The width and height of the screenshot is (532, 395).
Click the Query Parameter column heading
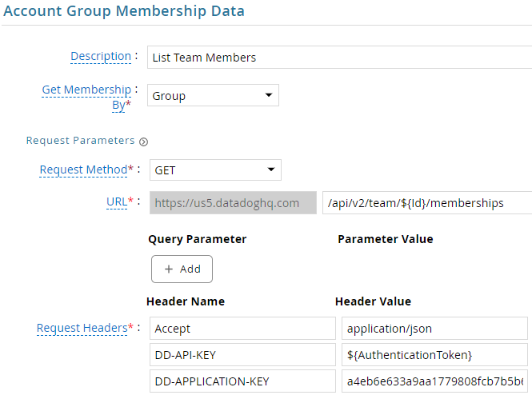[x=197, y=239]
